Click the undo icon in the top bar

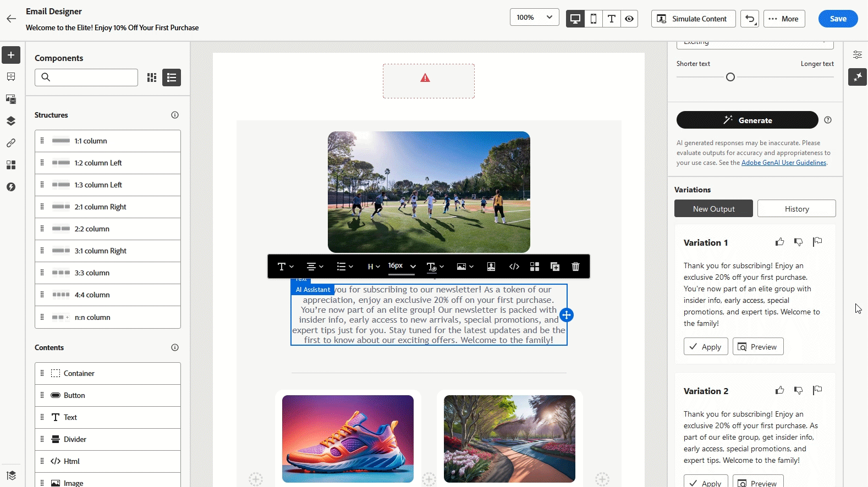(750, 19)
